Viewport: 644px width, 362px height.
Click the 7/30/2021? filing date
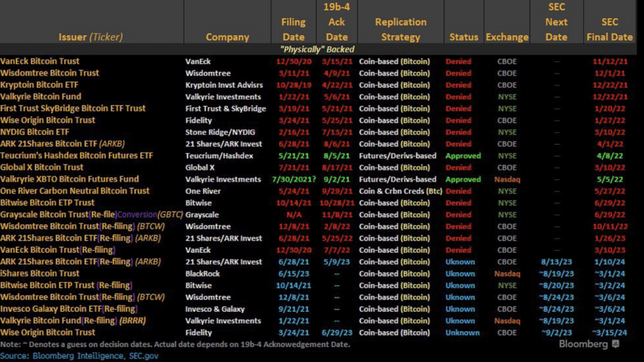pos(294,179)
